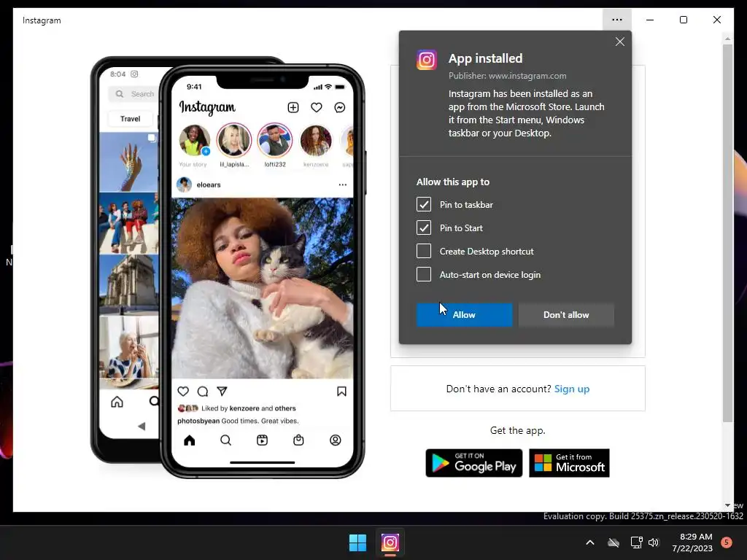Image resolution: width=747 pixels, height=560 pixels.
Task: Click the new post plus icon on phone
Action: coord(293,108)
